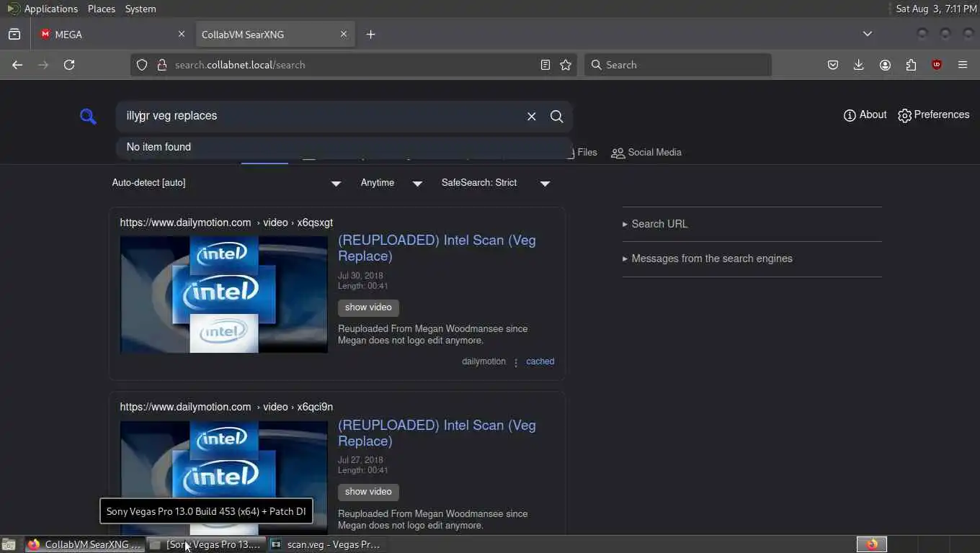Screen dimensions: 980x553
Task: Open Firefox hamburger application menu
Action: click(963, 65)
